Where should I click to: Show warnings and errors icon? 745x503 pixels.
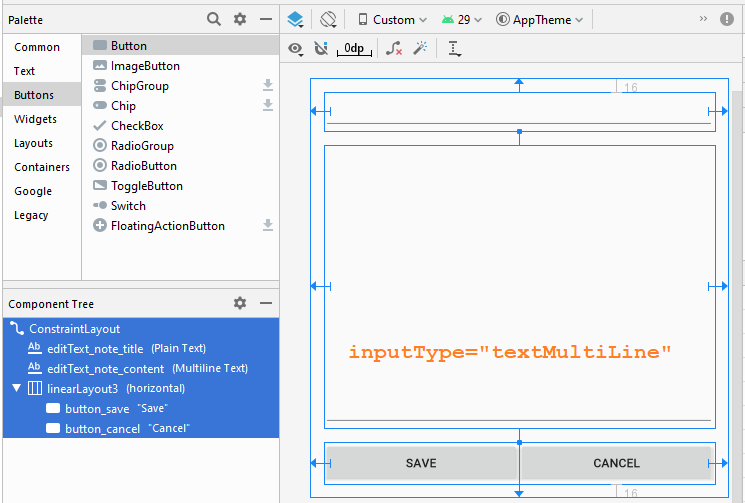[x=726, y=19]
